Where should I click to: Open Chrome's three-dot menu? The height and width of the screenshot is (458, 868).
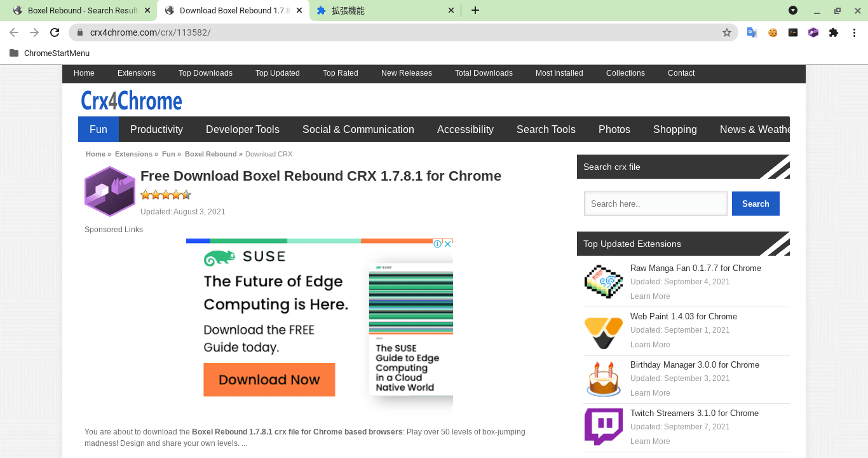pyautogui.click(x=855, y=32)
